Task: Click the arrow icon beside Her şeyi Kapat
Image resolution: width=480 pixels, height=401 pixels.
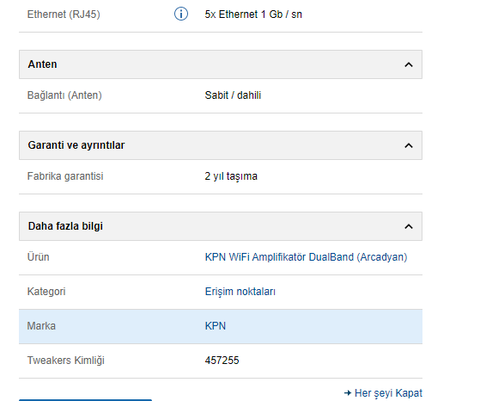Action: 348,393
